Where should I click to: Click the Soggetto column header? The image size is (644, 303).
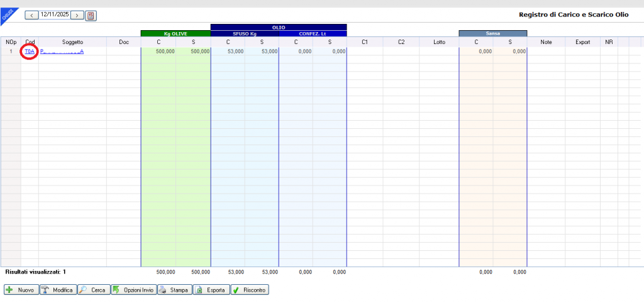tap(73, 42)
